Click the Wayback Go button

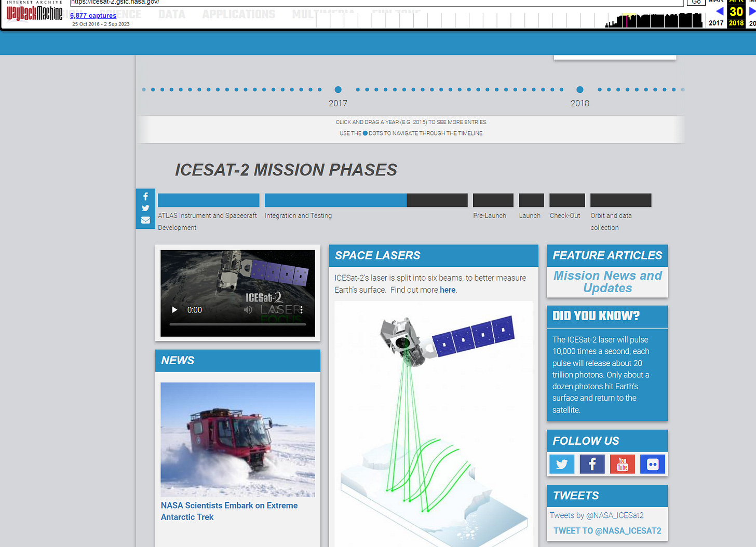[696, 2]
